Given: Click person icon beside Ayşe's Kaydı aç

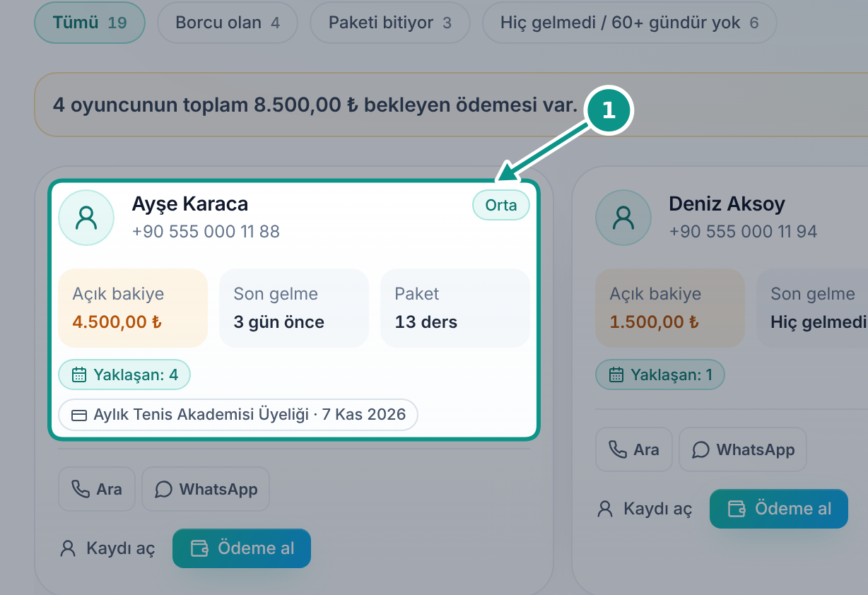Looking at the screenshot, I should (x=68, y=548).
